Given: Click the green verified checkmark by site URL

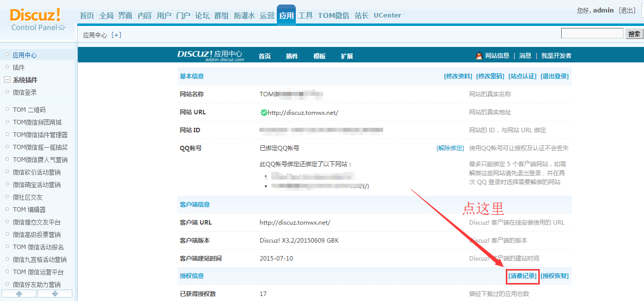Looking at the screenshot, I should 263,113.
